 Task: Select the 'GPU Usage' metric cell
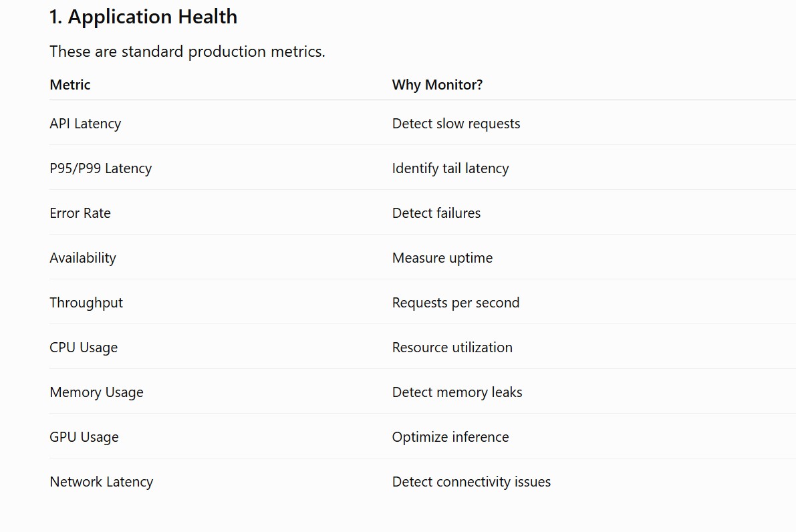[84, 436]
